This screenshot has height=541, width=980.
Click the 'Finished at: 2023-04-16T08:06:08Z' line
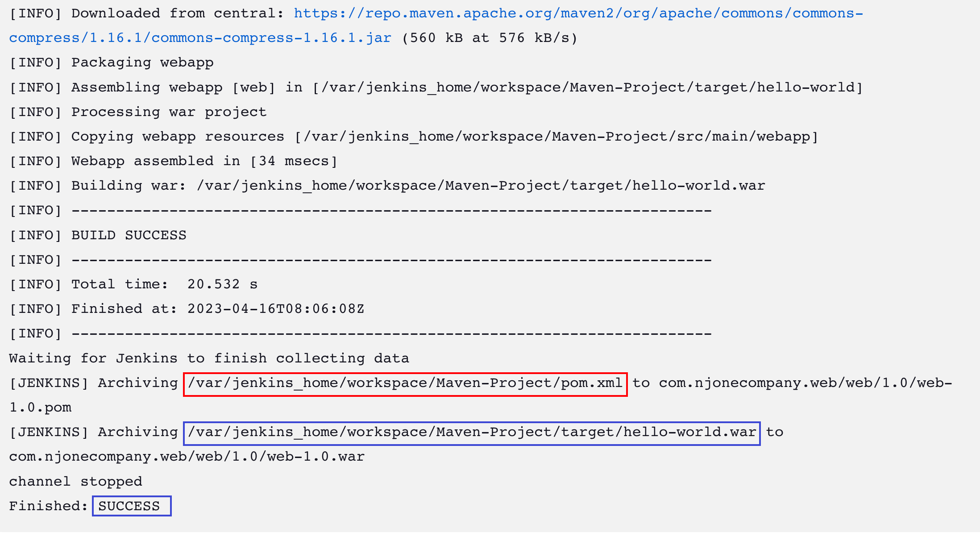pos(187,309)
